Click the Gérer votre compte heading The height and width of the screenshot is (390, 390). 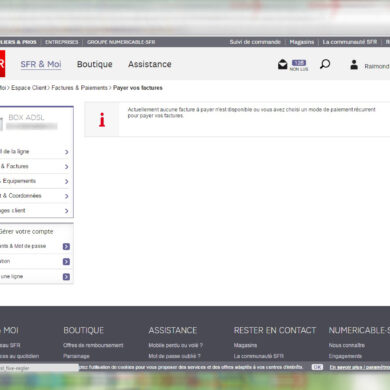(26, 231)
